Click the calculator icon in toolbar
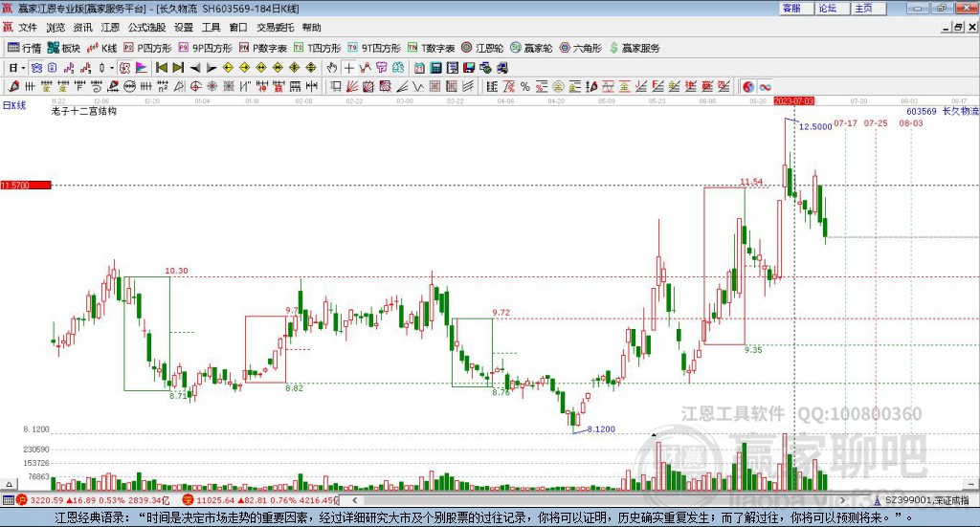Screen dimensions: 980x527 tap(436, 68)
